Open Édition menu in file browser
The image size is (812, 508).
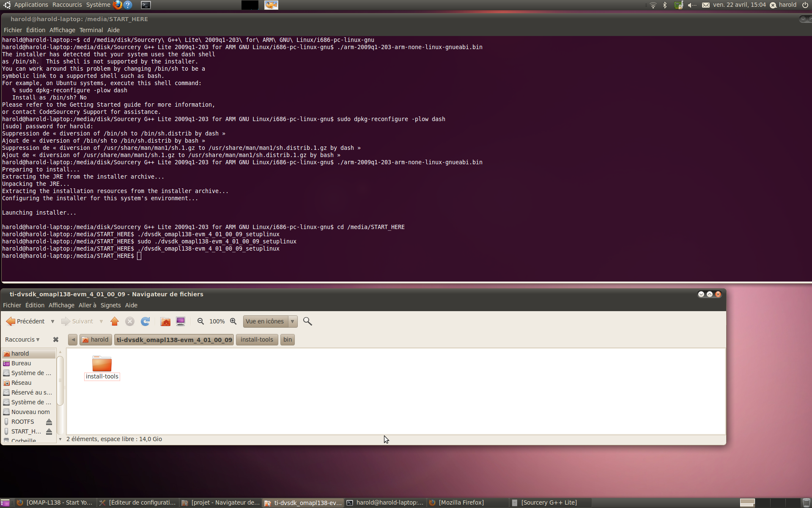35,305
